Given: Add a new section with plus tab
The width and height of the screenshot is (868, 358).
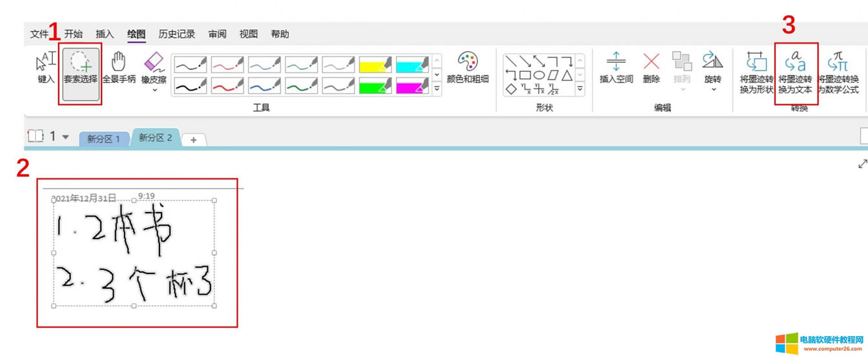Looking at the screenshot, I should click(x=193, y=140).
